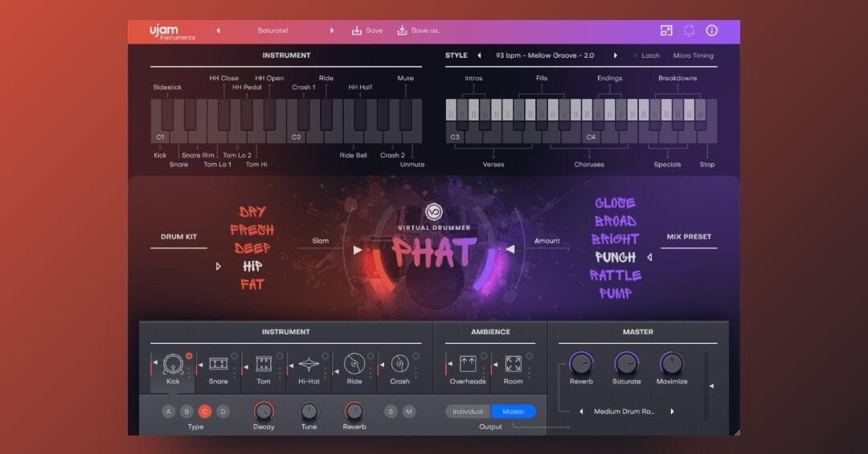
Task: Toggle the Kick power indicator
Action: (x=189, y=356)
